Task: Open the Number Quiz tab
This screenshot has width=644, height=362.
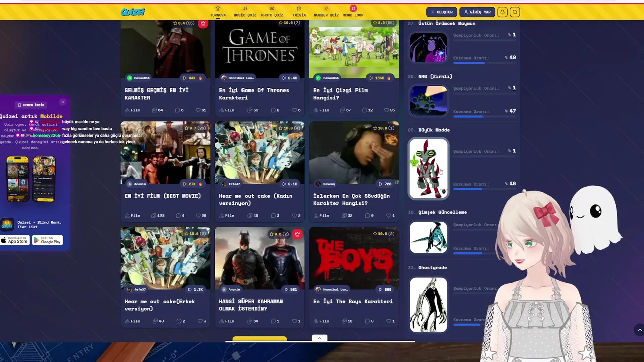Action: [x=326, y=12]
